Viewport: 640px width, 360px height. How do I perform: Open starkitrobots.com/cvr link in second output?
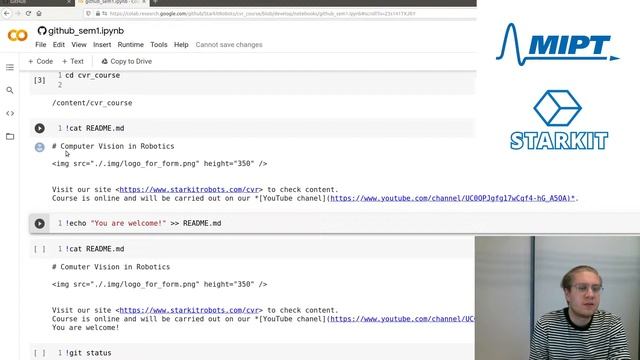(x=189, y=310)
